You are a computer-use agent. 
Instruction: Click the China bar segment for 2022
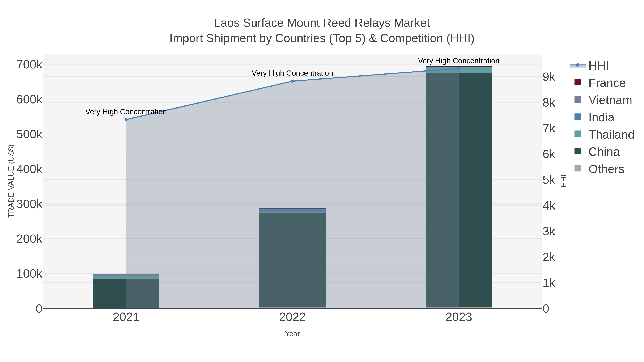click(x=292, y=260)
